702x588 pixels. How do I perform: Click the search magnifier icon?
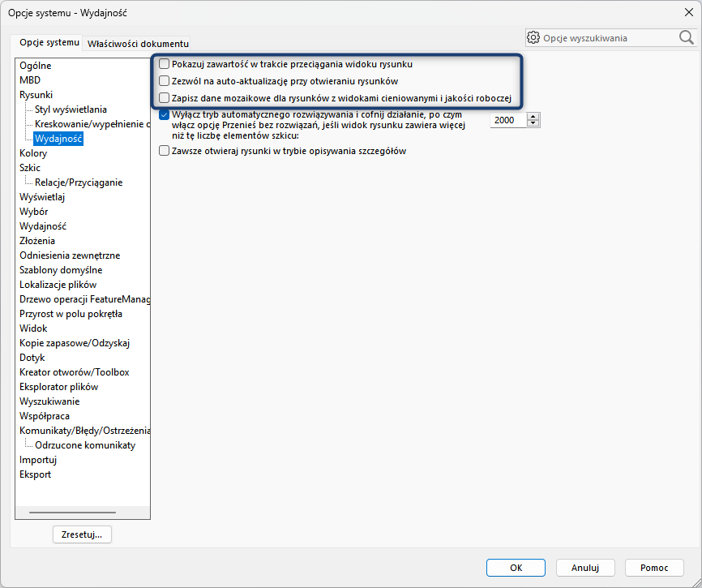pyautogui.click(x=686, y=37)
